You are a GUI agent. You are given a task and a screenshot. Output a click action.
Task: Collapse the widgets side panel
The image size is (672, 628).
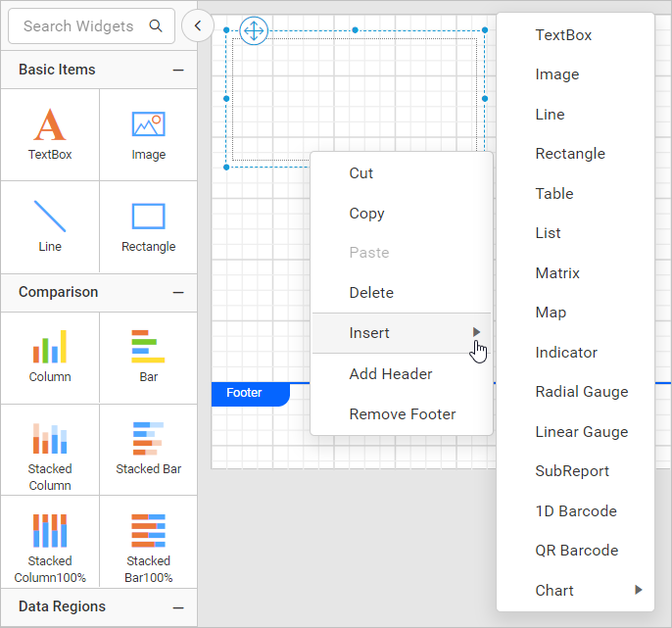coord(198,26)
